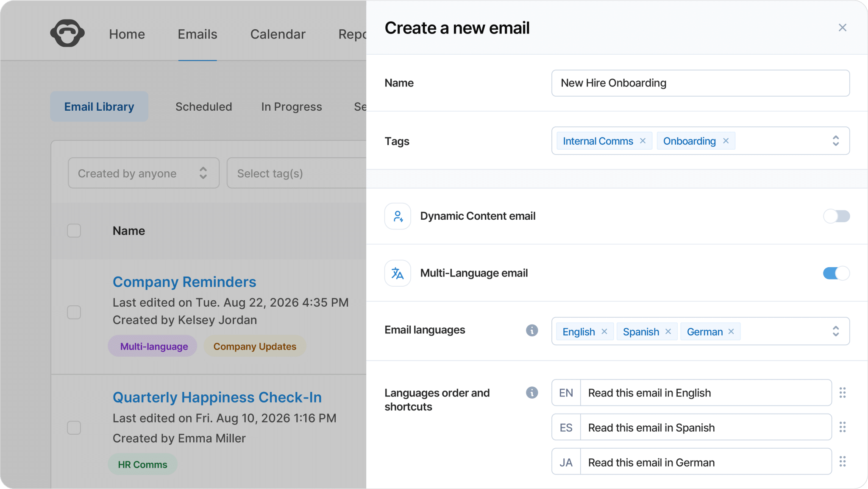Screen dimensions: 868x489
Task: Open the Calendar menu
Action: pos(278,34)
